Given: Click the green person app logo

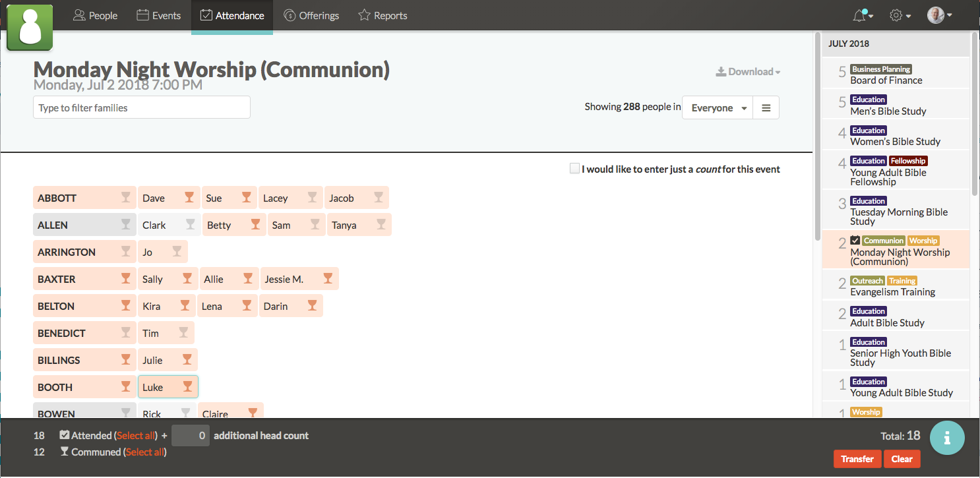Looking at the screenshot, I should pyautogui.click(x=29, y=28).
